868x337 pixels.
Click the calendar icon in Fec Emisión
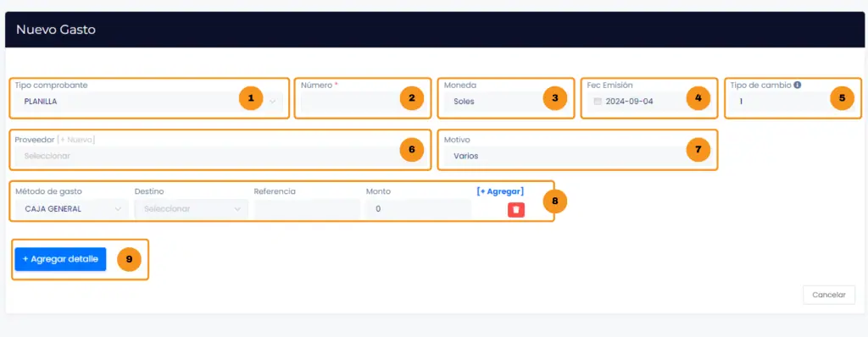pos(597,102)
